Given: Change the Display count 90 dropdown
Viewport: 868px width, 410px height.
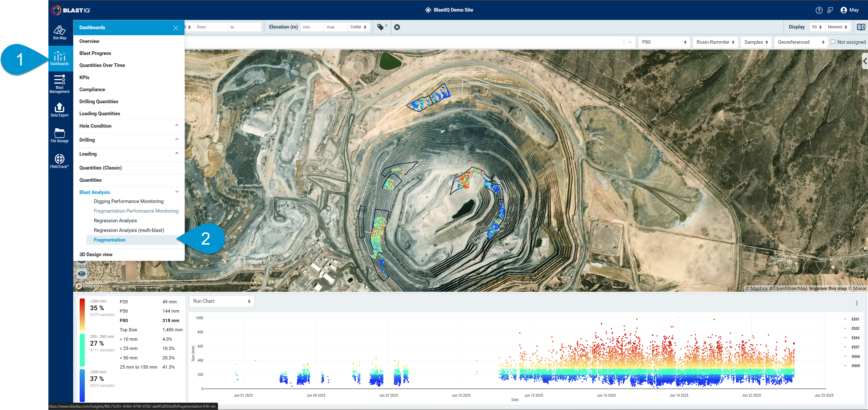Looking at the screenshot, I should (817, 27).
